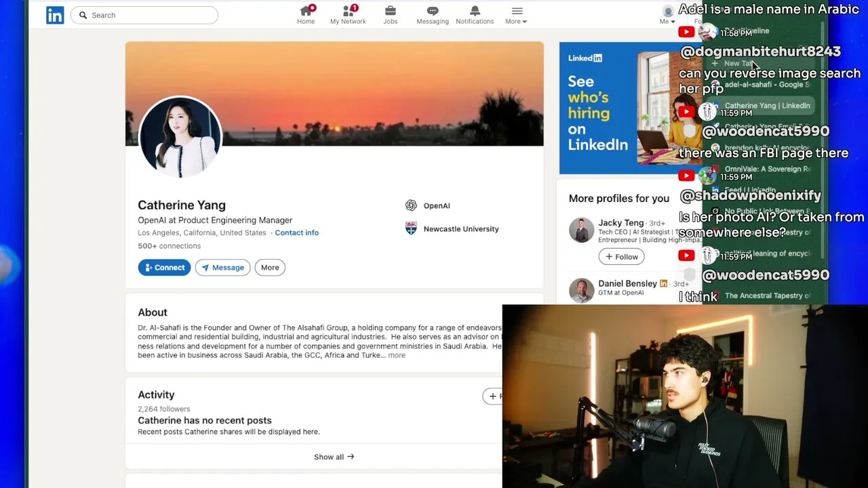The height and width of the screenshot is (488, 868).
Task: Click the 'Los Angeles, California, United States' location text
Action: click(x=202, y=232)
